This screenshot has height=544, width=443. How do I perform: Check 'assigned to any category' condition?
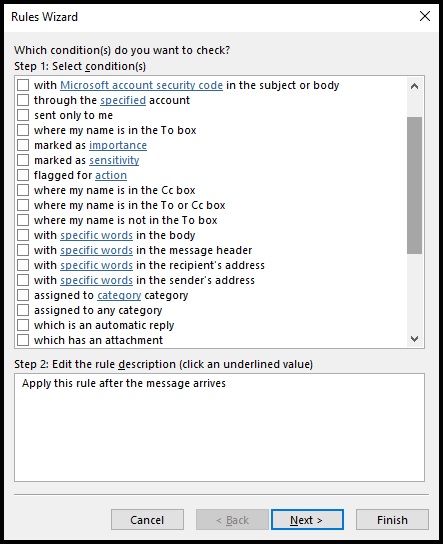[x=23, y=310]
